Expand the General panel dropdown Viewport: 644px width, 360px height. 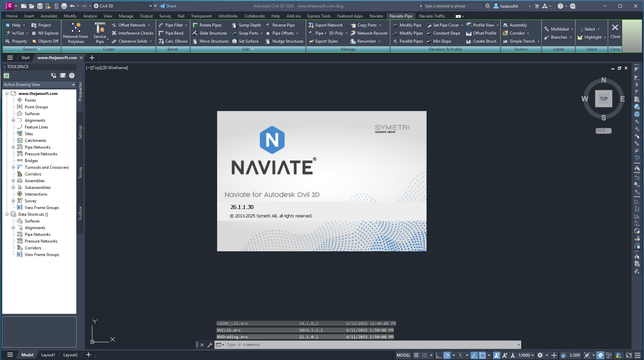point(32,49)
